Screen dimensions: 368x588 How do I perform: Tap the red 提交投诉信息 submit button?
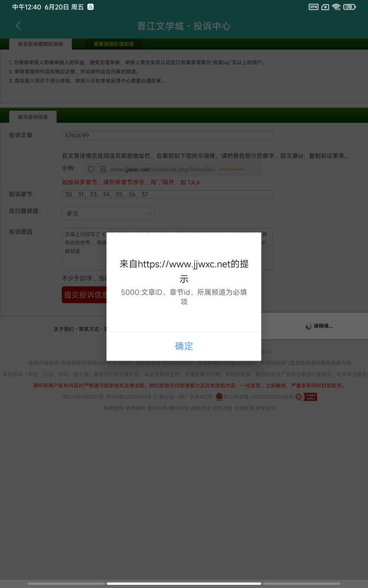[85, 294]
